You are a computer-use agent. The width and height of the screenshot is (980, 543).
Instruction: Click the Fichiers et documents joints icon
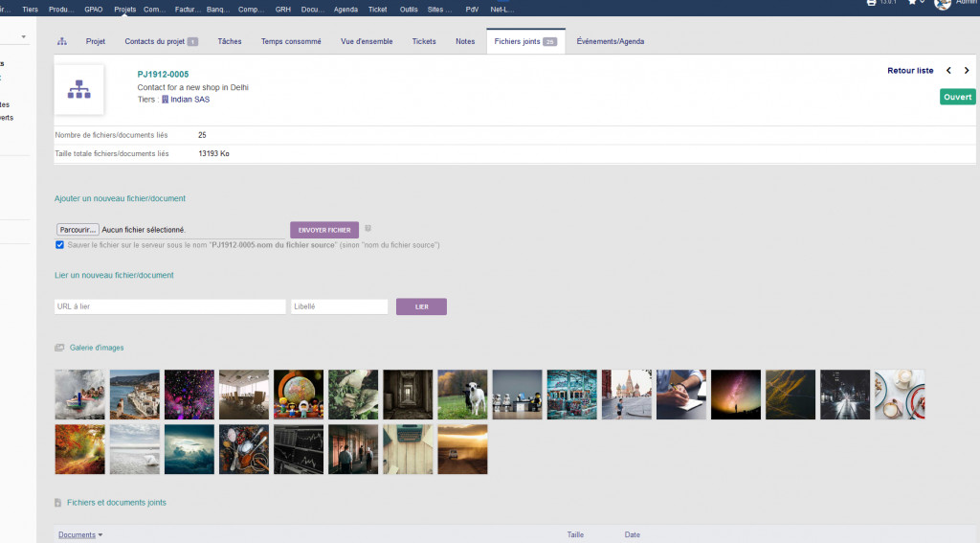click(57, 503)
